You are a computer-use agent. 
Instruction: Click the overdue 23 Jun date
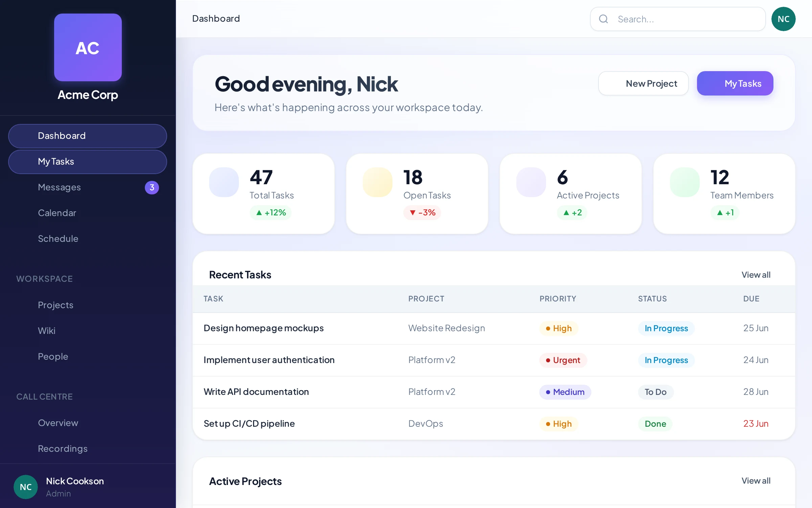click(x=755, y=424)
